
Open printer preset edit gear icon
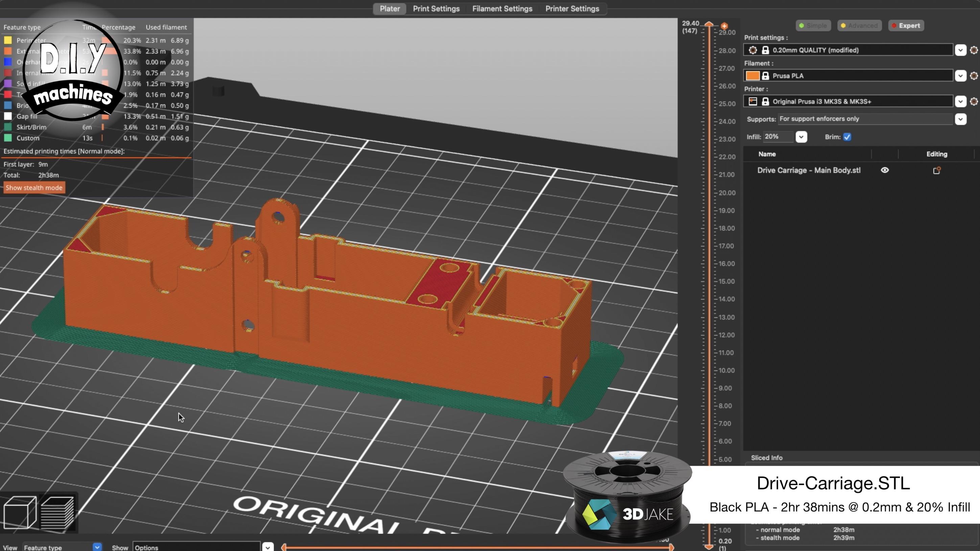974,101
